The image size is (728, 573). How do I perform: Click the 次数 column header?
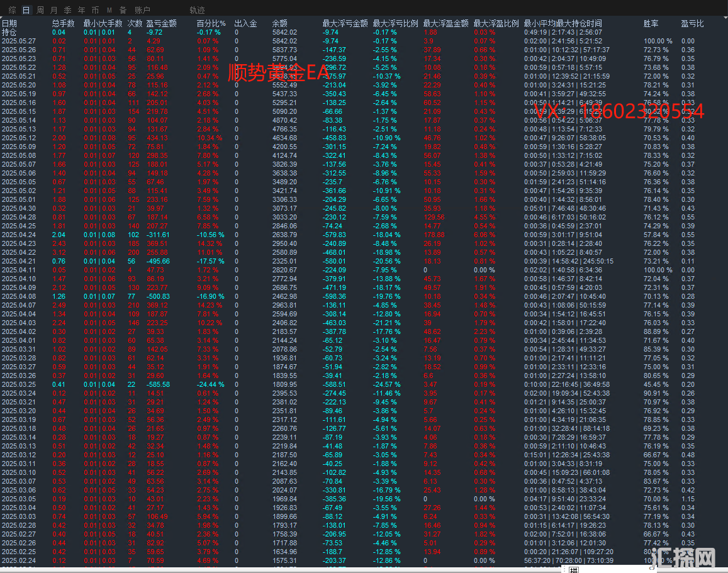coord(135,23)
